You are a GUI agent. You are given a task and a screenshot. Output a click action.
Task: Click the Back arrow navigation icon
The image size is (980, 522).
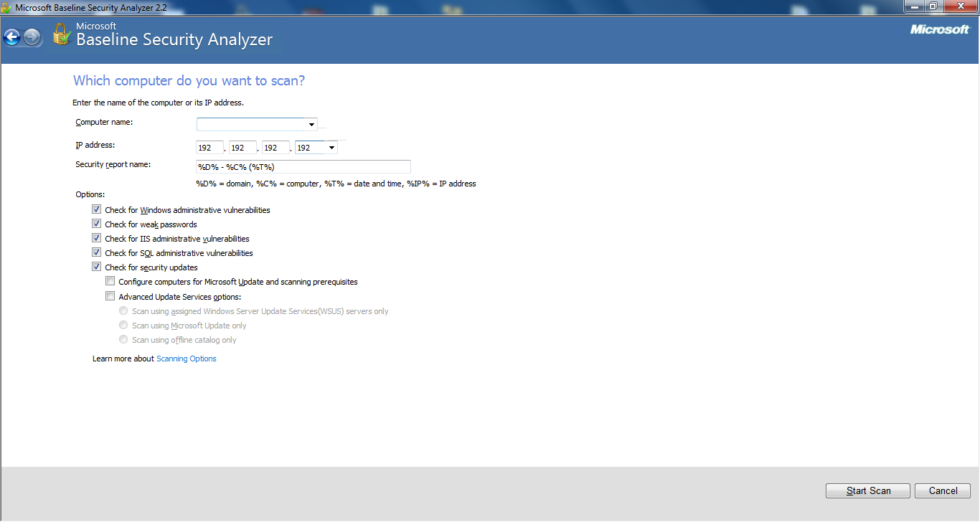(12, 37)
